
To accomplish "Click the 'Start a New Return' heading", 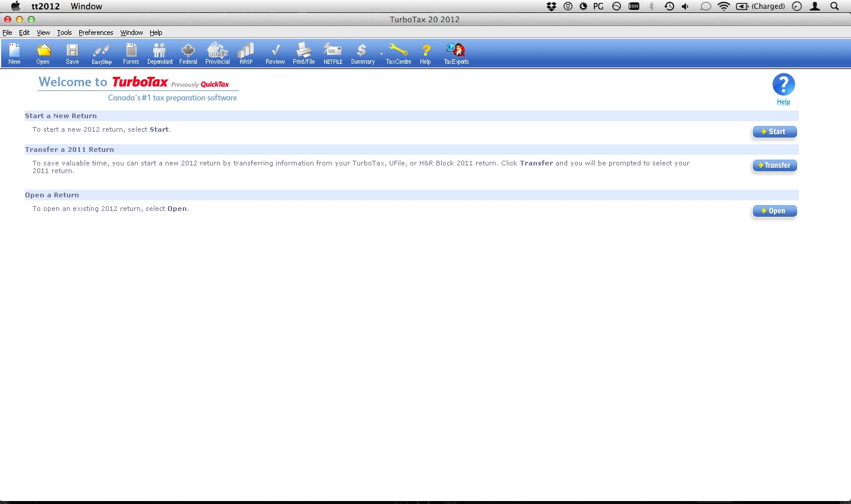I will coord(61,116).
